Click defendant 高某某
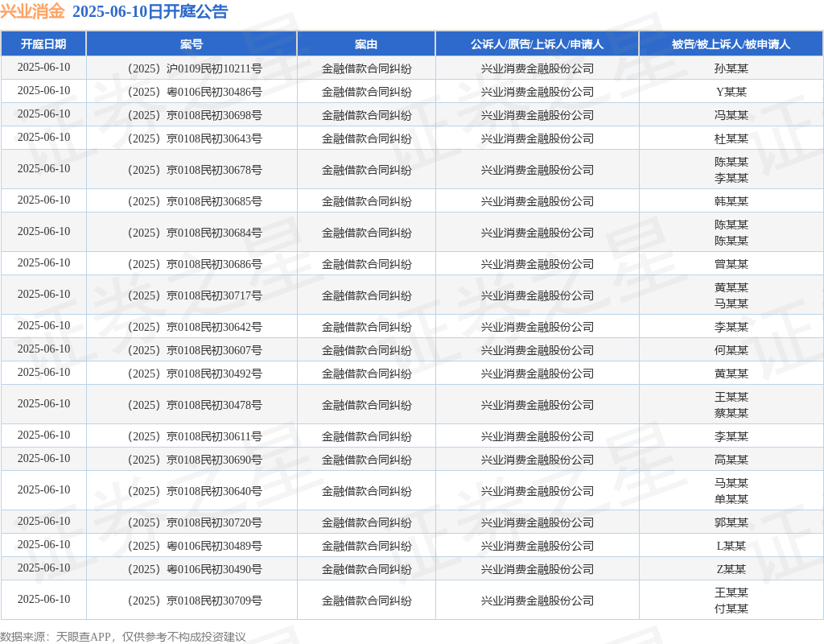The height and width of the screenshot is (644, 824). coord(731,460)
